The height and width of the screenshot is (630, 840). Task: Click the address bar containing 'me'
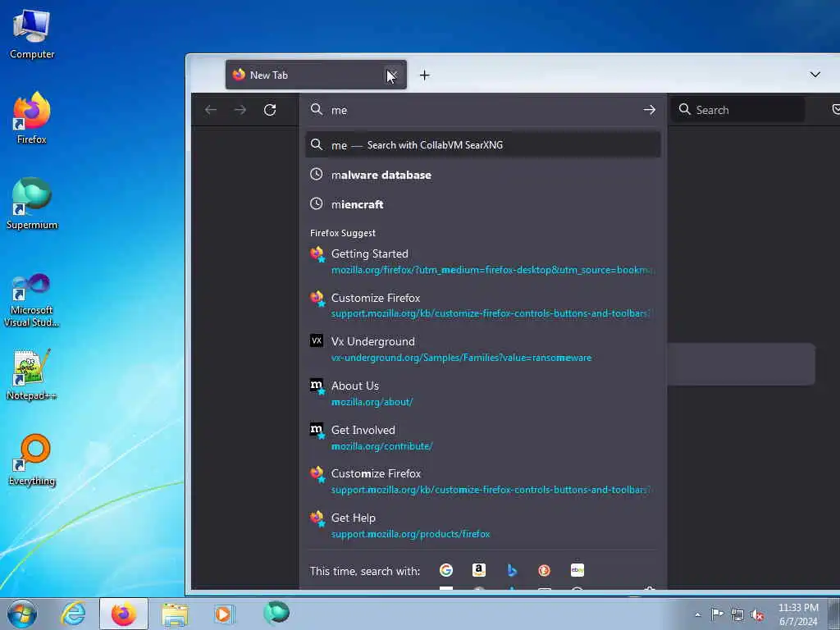coord(482,110)
